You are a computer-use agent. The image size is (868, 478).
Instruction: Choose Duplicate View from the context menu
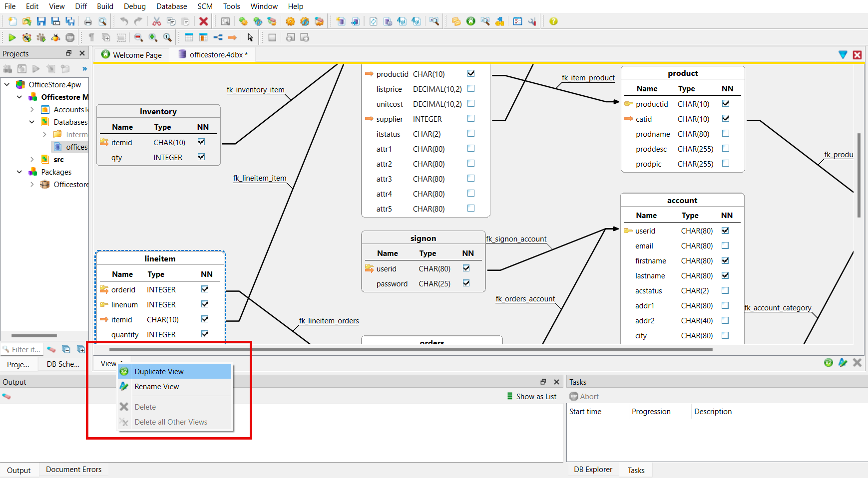(159, 371)
